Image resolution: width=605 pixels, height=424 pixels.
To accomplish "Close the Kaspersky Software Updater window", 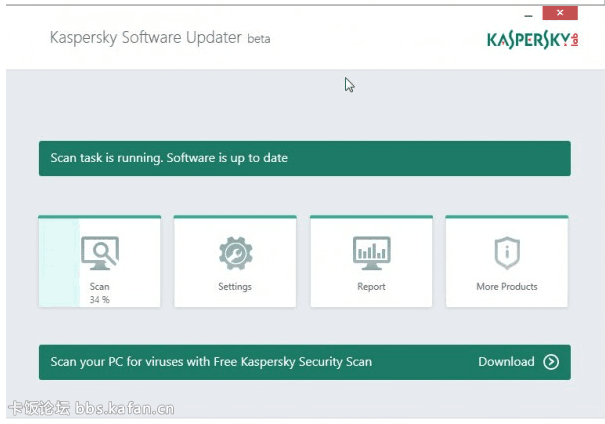I will 560,13.
